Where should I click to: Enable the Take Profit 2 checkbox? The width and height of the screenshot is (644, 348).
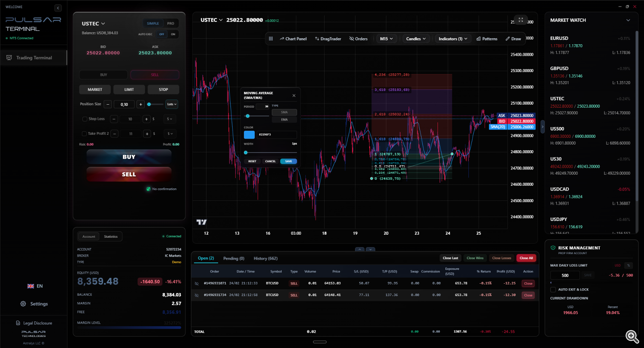click(x=85, y=134)
